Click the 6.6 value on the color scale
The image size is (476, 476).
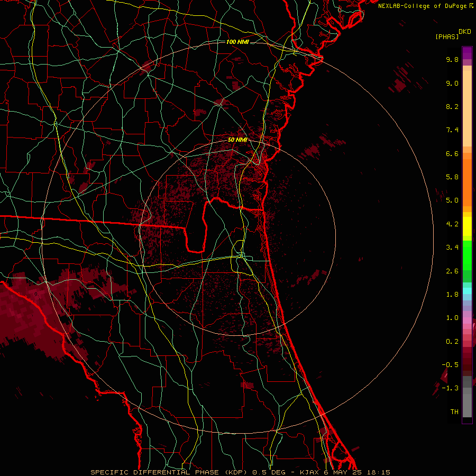452,153
